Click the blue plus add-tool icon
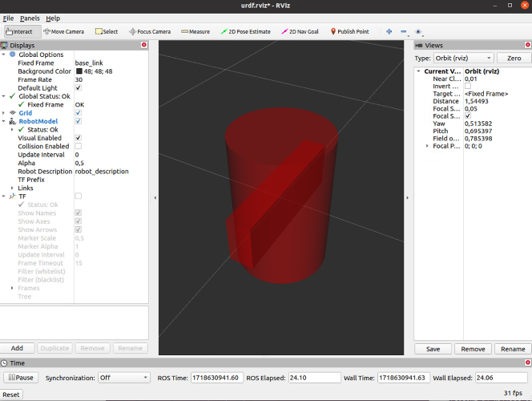 coord(389,32)
